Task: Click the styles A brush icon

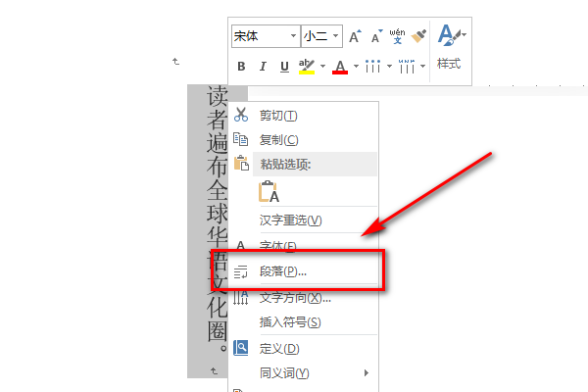Action: tap(451, 35)
